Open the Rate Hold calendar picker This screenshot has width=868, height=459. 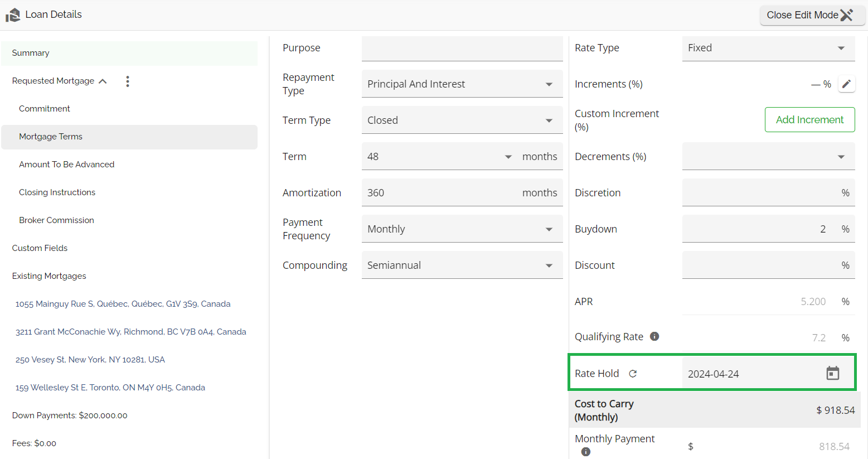click(x=832, y=374)
